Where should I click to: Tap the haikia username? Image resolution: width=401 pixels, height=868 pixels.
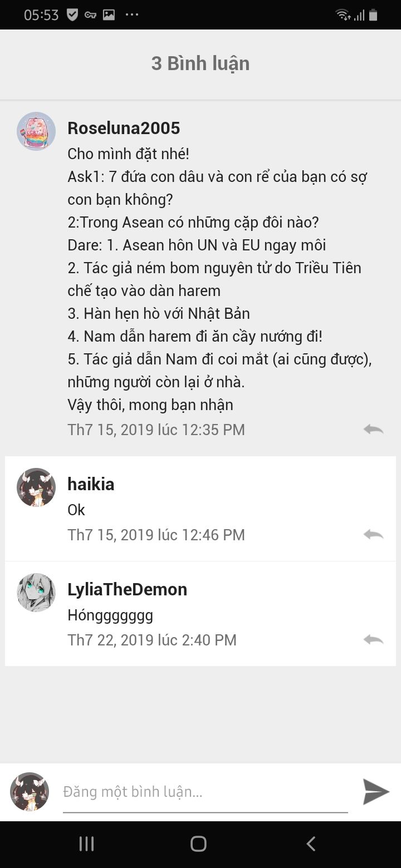91,484
